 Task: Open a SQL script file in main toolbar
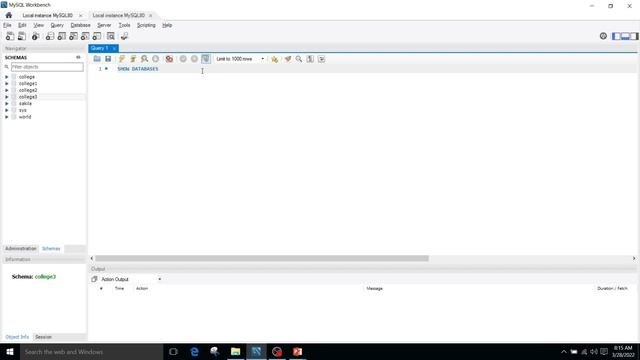[x=22, y=36]
